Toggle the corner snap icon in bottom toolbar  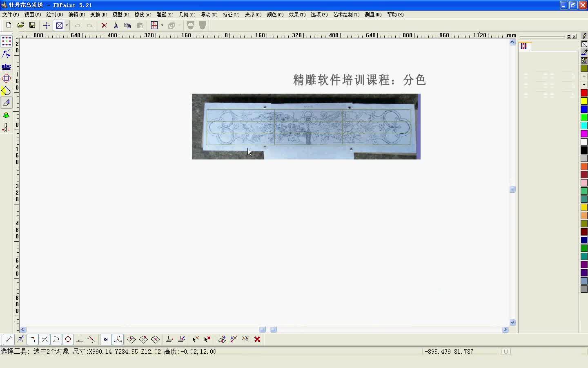tap(32, 339)
